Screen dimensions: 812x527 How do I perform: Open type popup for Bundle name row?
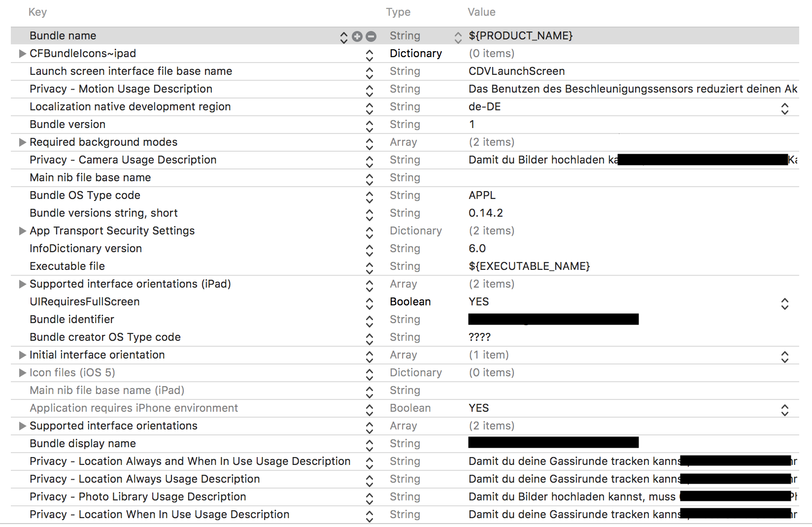(458, 37)
